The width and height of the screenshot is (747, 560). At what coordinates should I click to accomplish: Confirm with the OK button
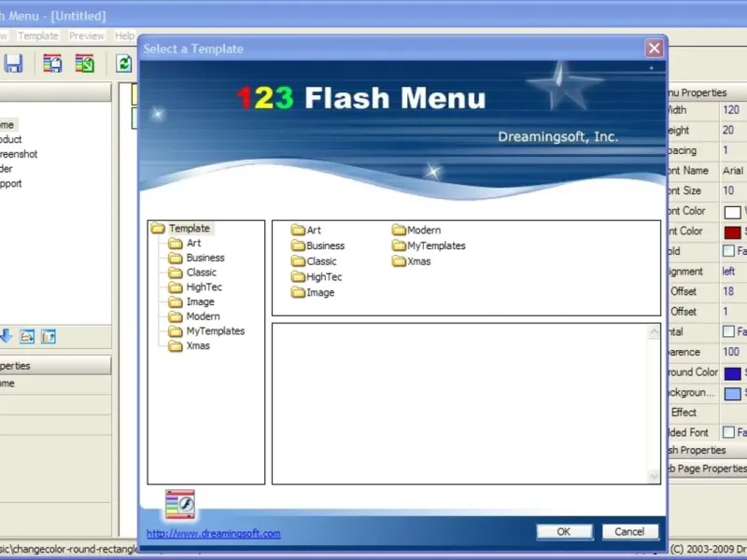point(565,532)
